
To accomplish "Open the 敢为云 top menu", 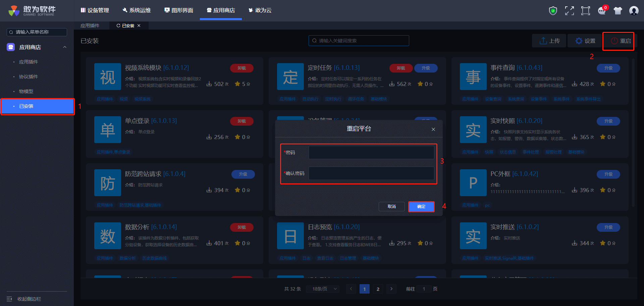I will (260, 10).
